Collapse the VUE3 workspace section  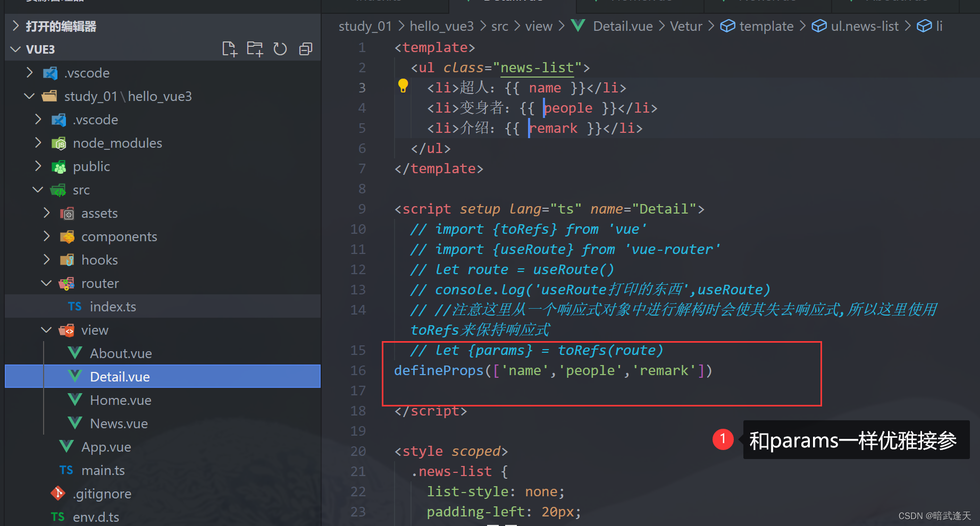pyautogui.click(x=15, y=49)
